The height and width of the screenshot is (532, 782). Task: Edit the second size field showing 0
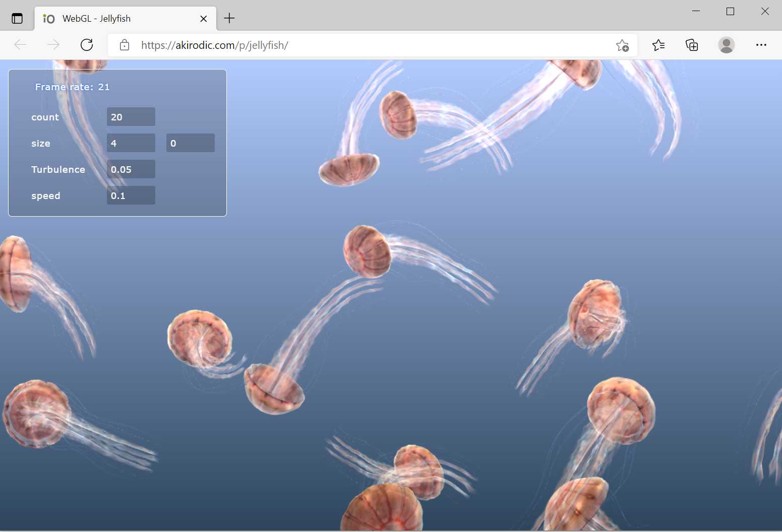coord(191,143)
